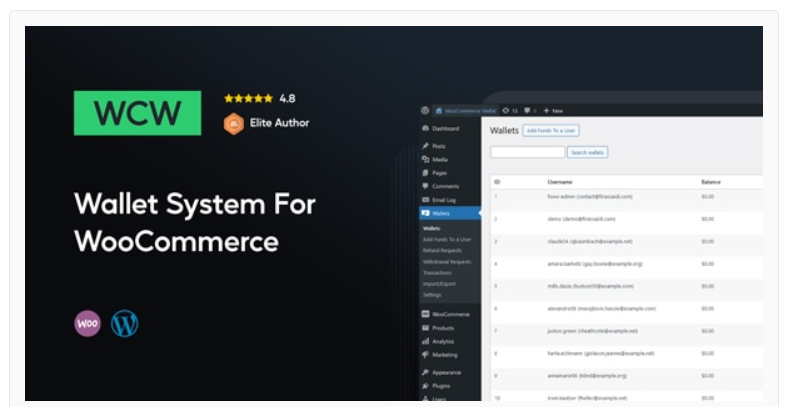
Task: Click the Wallets page heading
Action: tap(504, 131)
